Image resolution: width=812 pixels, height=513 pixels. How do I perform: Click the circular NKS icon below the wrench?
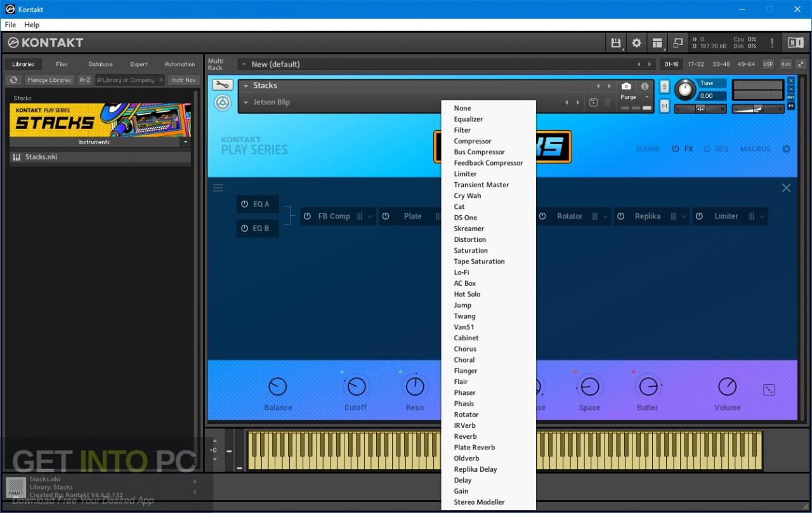[x=223, y=103]
